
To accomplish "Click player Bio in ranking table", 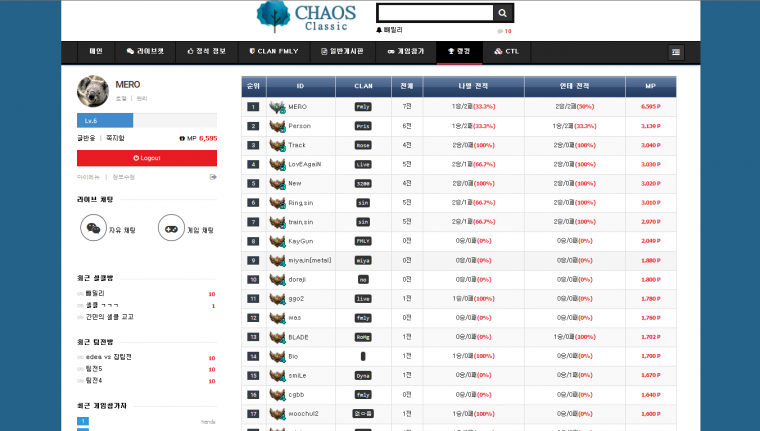I will click(x=293, y=356).
